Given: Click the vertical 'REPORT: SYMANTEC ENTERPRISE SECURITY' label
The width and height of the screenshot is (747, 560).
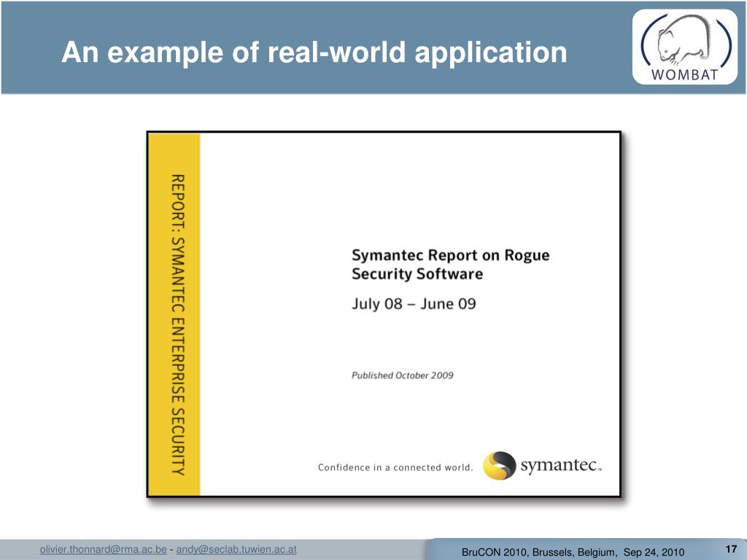Looking at the screenshot, I should coord(178,324).
